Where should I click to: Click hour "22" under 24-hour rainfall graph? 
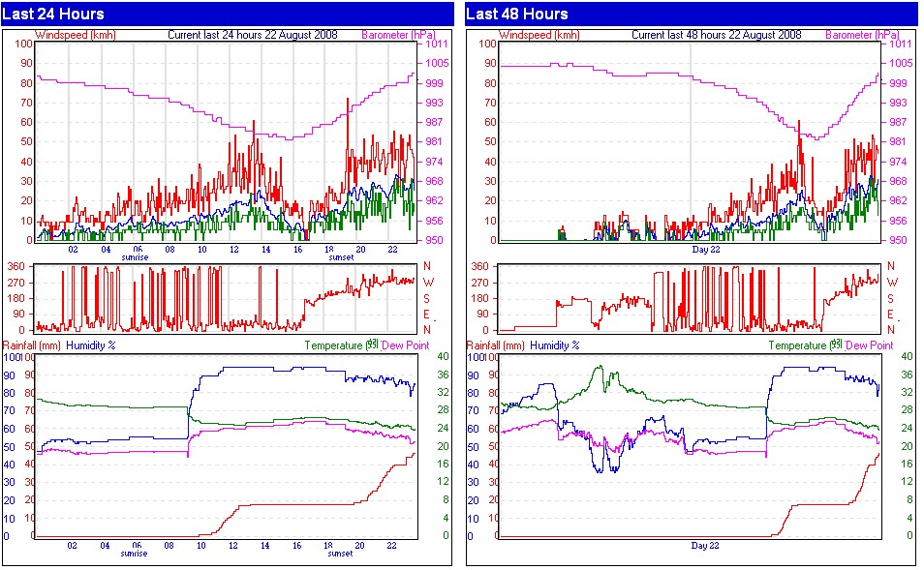[x=392, y=546]
